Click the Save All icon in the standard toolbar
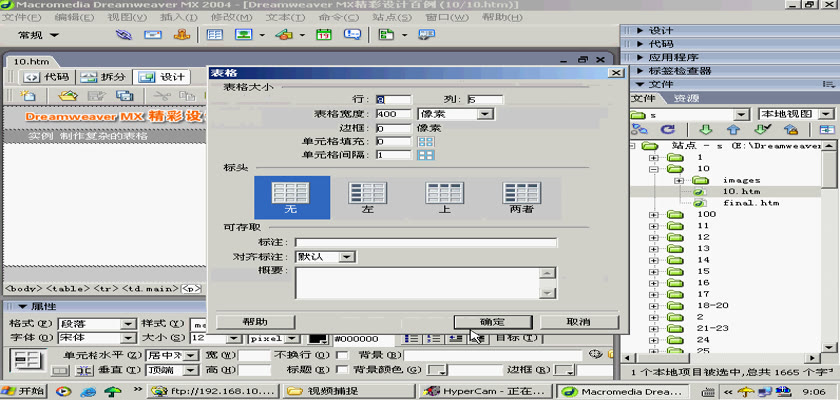840x400 pixels. (125, 96)
